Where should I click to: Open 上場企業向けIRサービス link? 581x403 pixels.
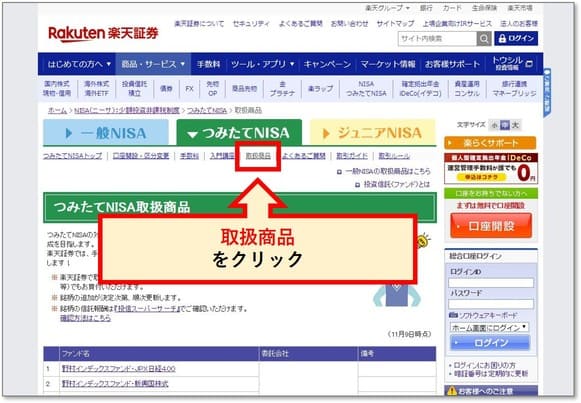click(457, 24)
